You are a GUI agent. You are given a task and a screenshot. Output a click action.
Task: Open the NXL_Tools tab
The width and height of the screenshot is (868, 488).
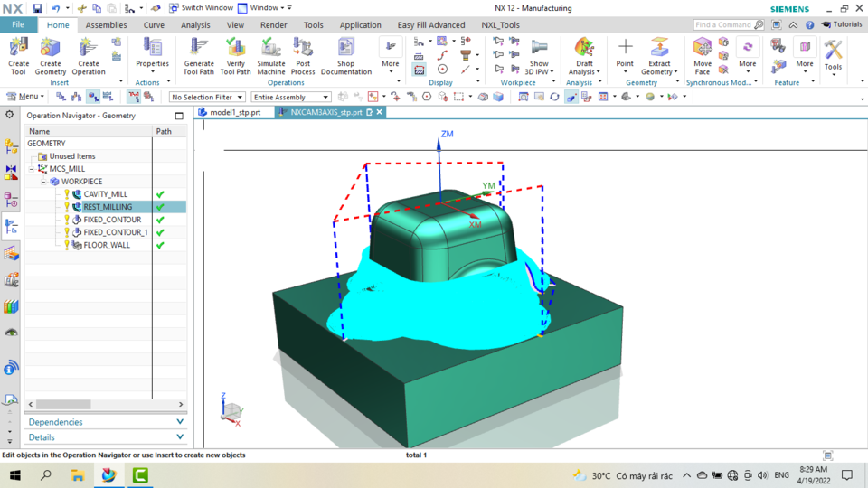click(x=500, y=25)
